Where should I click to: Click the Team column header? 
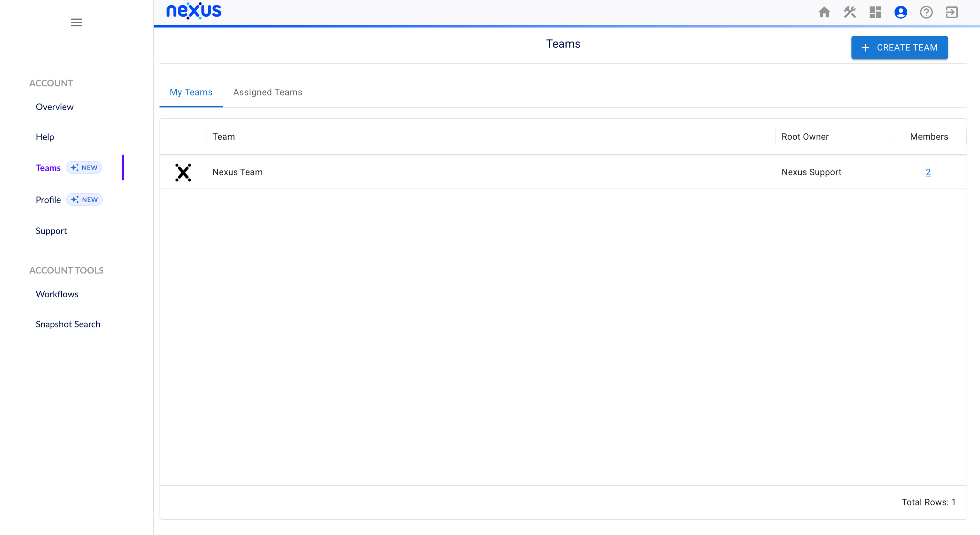point(224,137)
